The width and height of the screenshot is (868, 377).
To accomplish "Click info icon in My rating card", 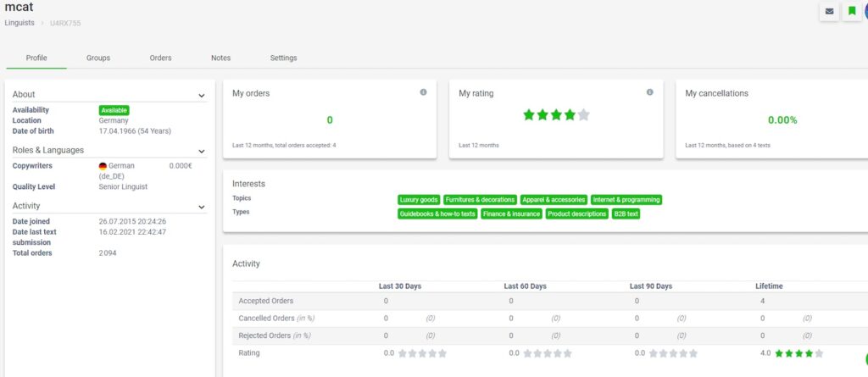I will [649, 92].
